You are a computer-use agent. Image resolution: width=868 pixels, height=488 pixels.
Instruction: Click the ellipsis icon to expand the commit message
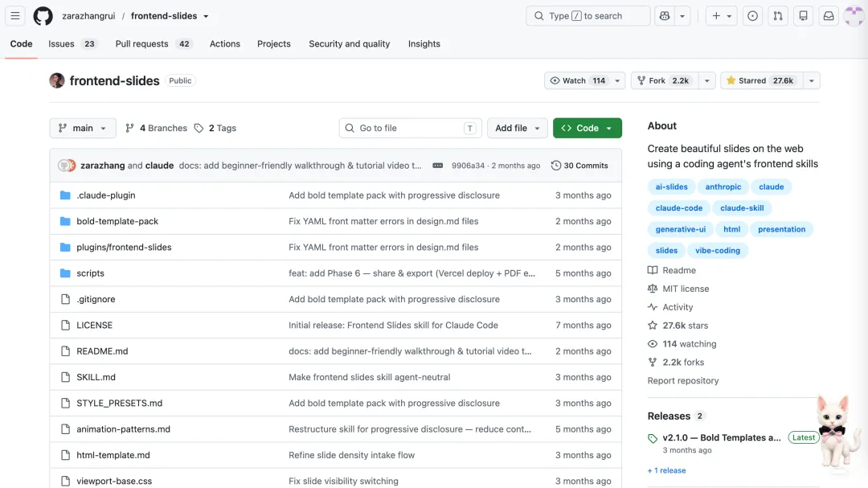coord(437,166)
